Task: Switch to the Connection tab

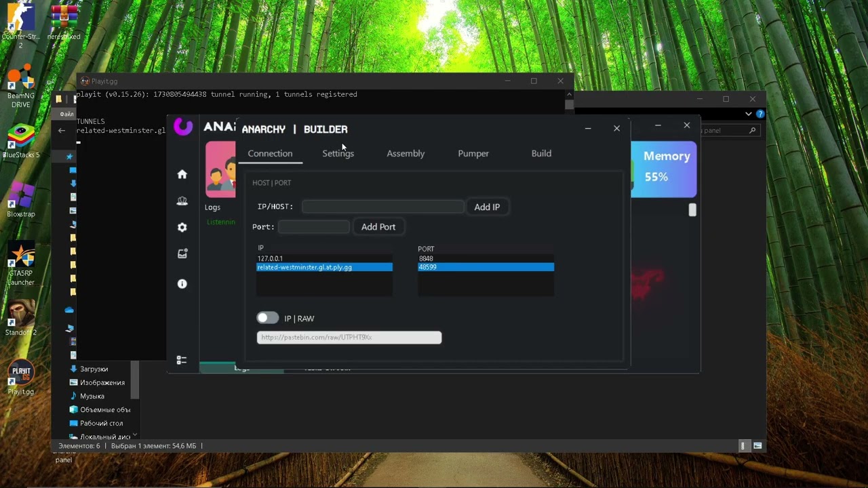Action: (x=270, y=153)
